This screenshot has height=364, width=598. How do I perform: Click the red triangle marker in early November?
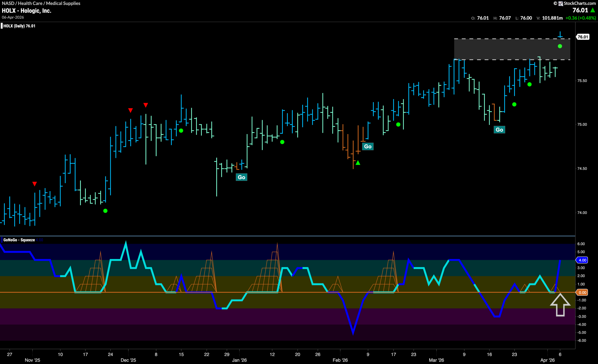pos(35,184)
